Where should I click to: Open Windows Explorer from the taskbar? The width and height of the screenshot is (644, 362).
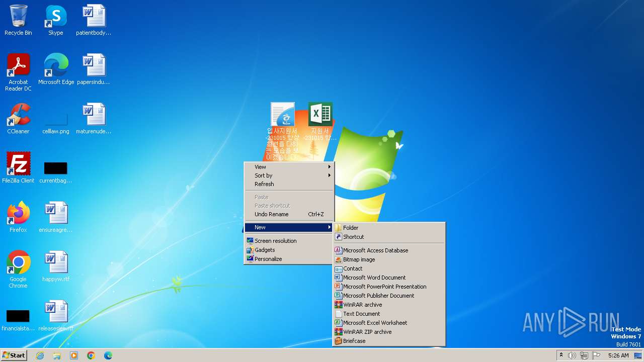point(57,355)
